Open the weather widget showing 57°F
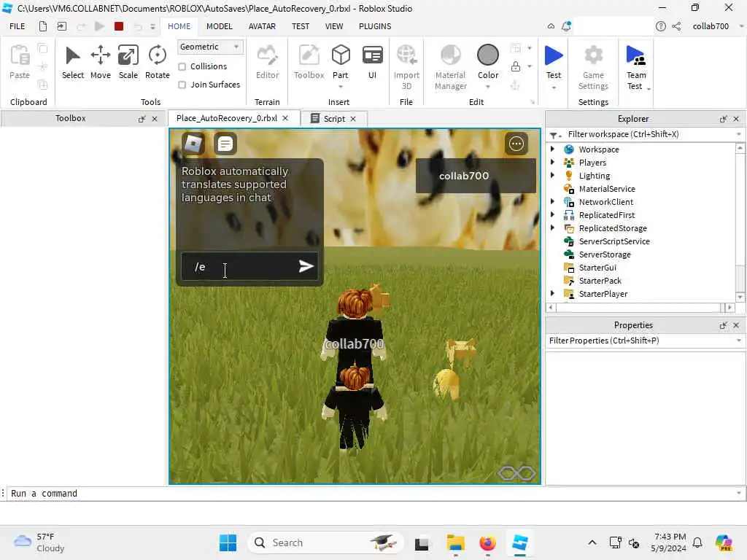Viewport: 747px width, 560px height. coord(39,542)
